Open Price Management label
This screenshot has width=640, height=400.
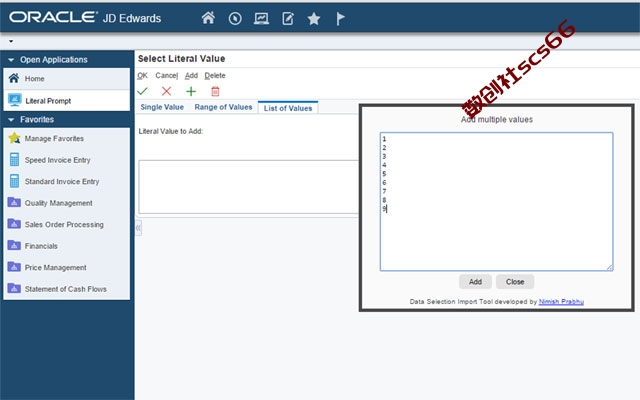(56, 268)
